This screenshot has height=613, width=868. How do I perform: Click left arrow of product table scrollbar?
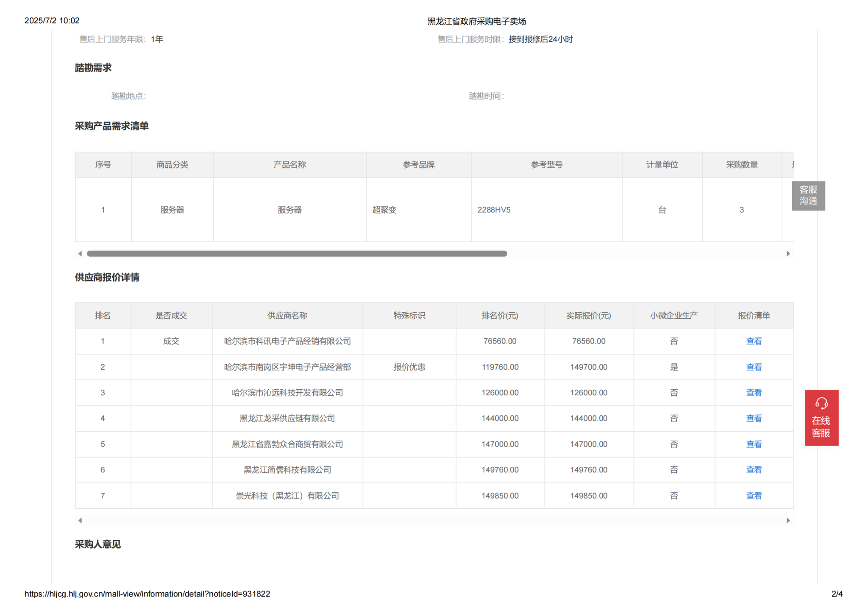coord(80,253)
